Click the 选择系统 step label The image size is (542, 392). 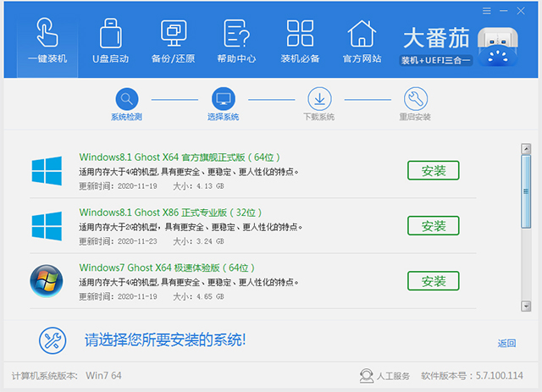223,117
